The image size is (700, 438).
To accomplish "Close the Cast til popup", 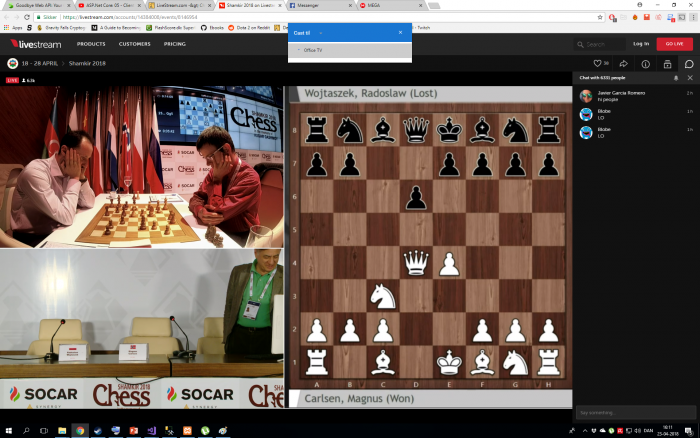I will point(400,33).
